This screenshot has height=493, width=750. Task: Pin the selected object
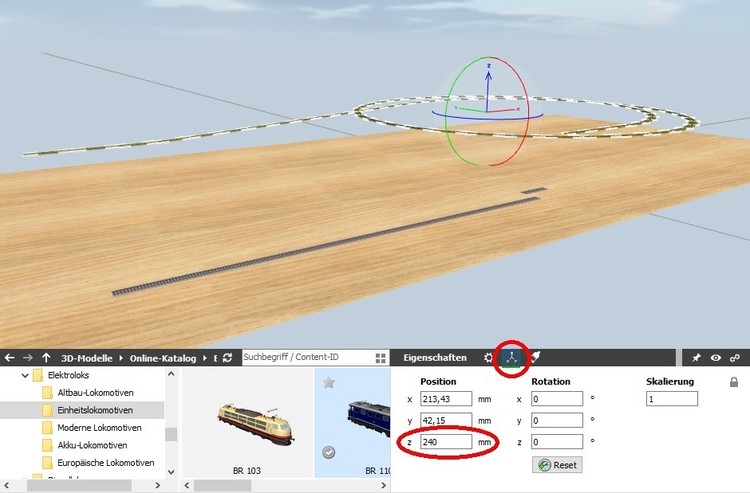pyautogui.click(x=696, y=358)
